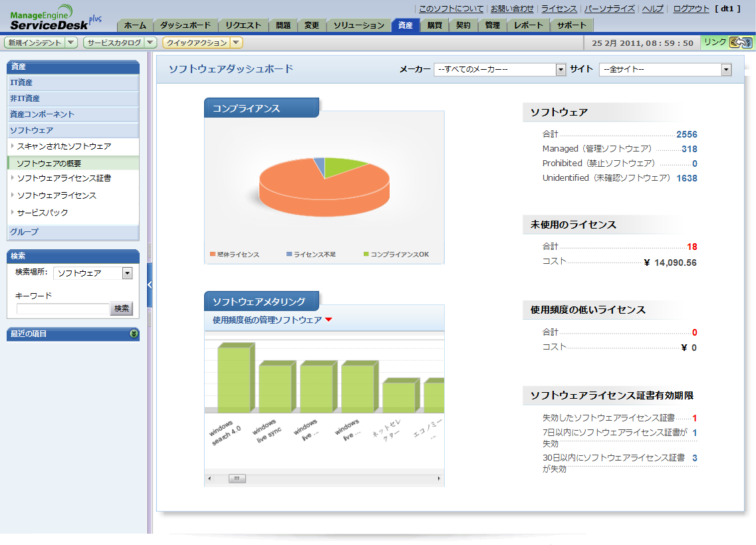This screenshot has width=756, height=545.
Task: Collapse the left sidebar using splitter arrow
Action: (150, 284)
